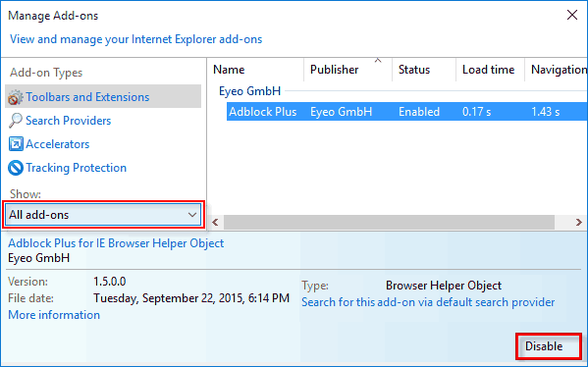Click the horizontal scrollbar thumb
This screenshot has height=367, width=588.
(389, 223)
